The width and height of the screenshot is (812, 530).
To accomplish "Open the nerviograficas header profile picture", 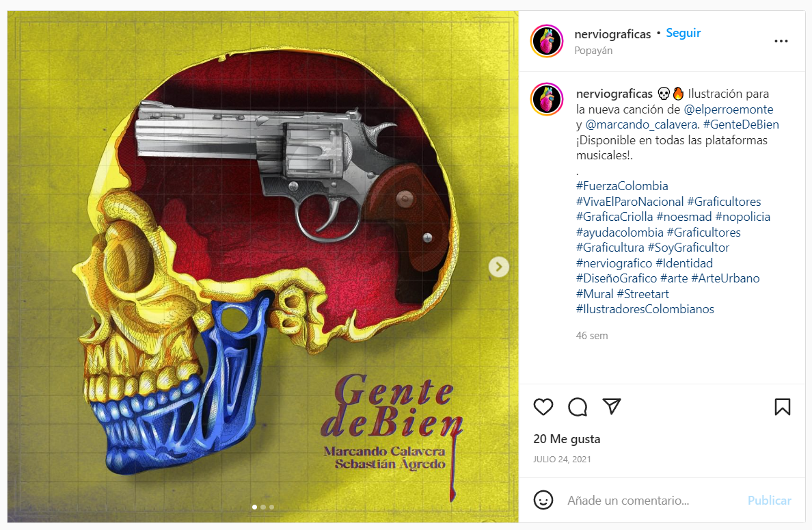I will coord(547,41).
